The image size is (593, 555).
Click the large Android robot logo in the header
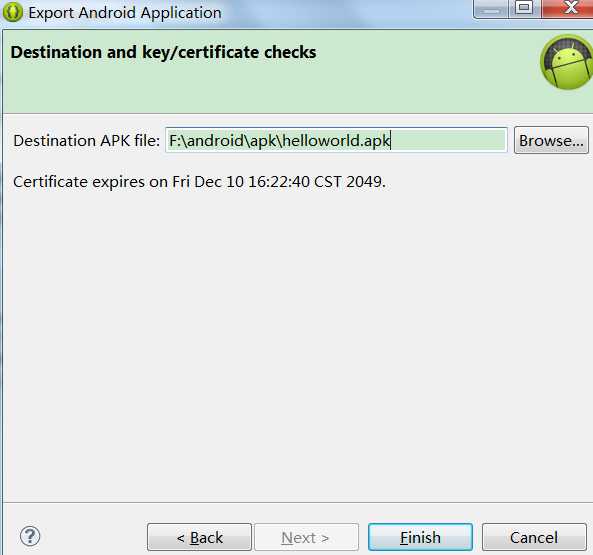[x=567, y=62]
